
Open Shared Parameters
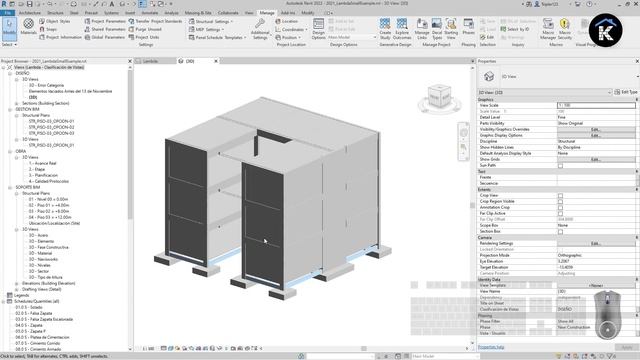(x=105, y=29)
